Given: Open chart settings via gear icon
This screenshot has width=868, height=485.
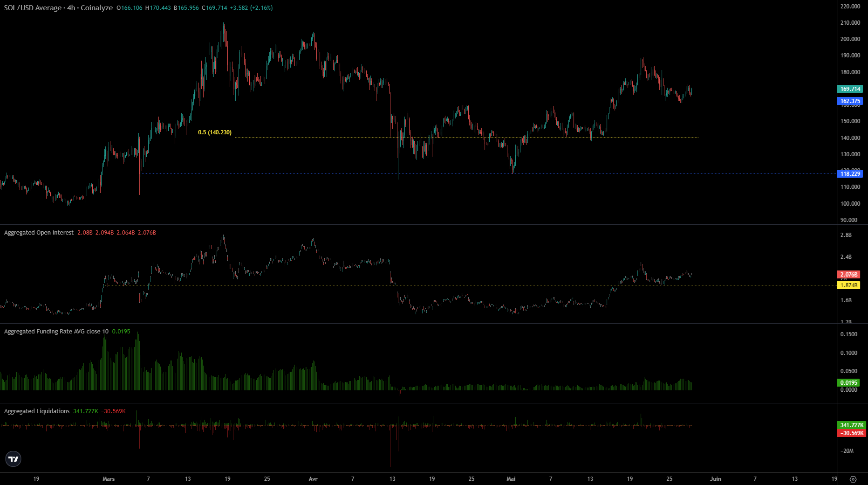Looking at the screenshot, I should point(853,479).
